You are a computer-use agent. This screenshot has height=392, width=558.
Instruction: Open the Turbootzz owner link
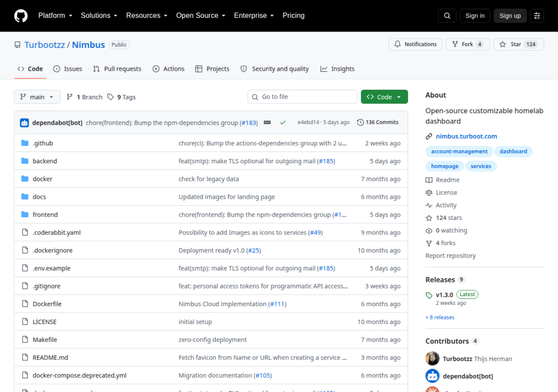coord(45,45)
